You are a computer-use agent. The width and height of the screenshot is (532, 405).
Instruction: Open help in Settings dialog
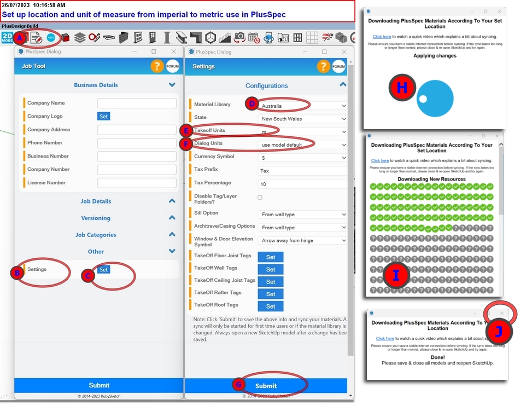point(323,66)
